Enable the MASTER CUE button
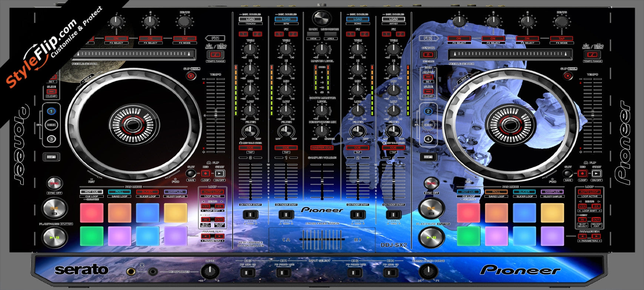This screenshot has height=290, width=644. click(x=322, y=148)
